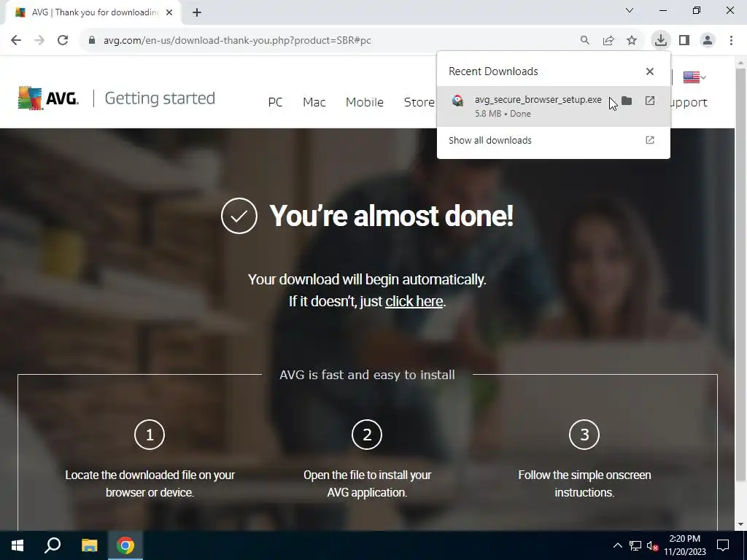The image size is (747, 560).
Task: Open the PC menu item
Action: coord(275,102)
